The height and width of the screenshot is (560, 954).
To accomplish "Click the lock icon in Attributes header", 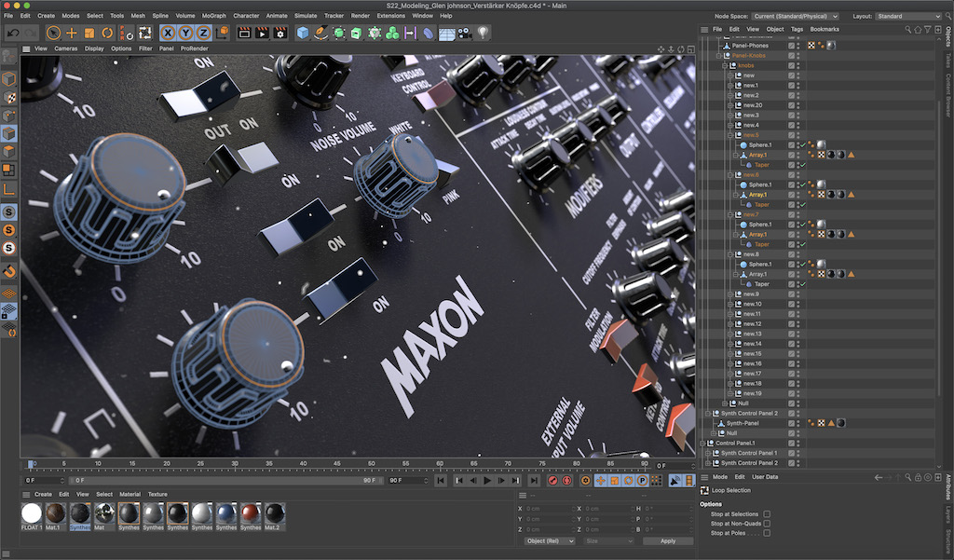I will [x=918, y=477].
